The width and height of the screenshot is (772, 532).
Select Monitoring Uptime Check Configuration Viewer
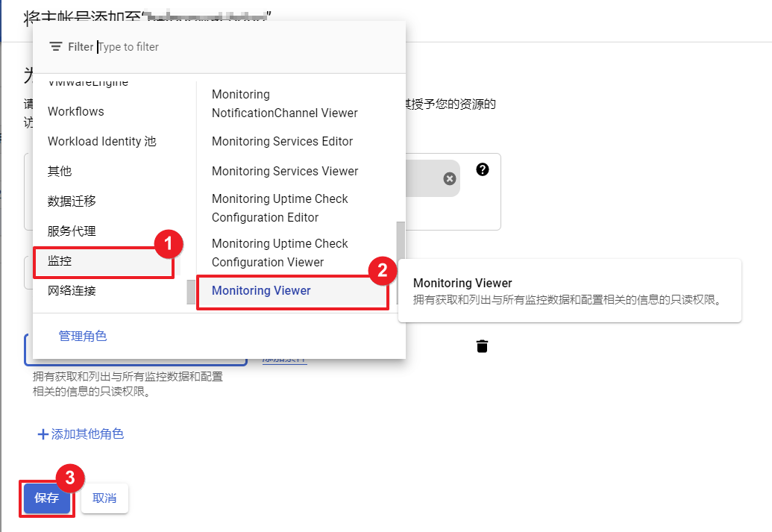[280, 253]
